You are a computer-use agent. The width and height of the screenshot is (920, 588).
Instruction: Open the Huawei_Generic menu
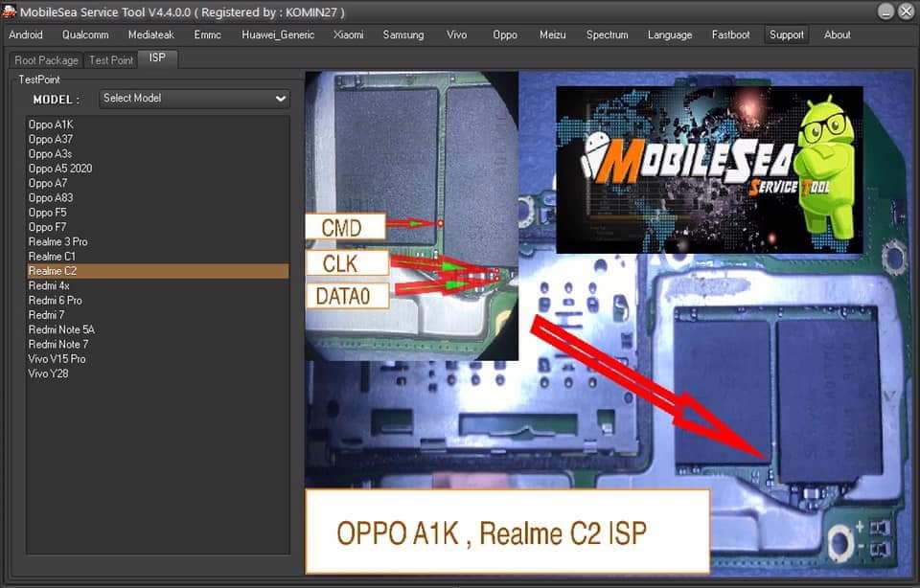click(278, 34)
